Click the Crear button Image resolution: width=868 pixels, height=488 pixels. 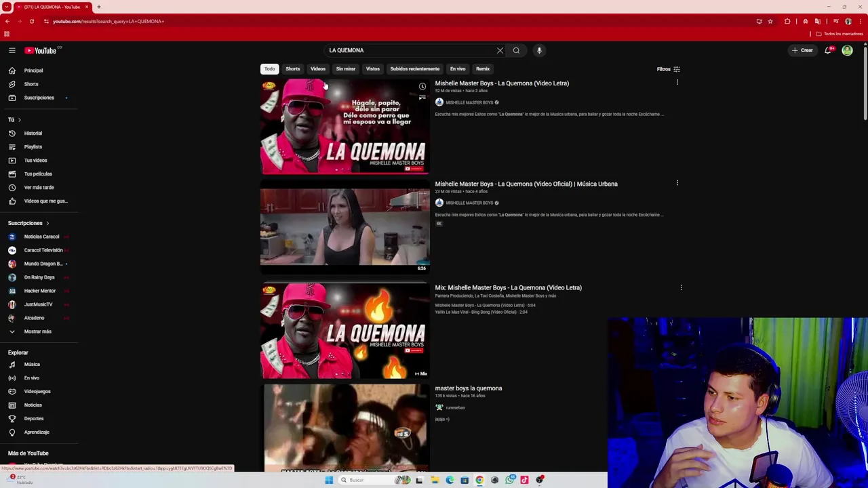point(802,50)
